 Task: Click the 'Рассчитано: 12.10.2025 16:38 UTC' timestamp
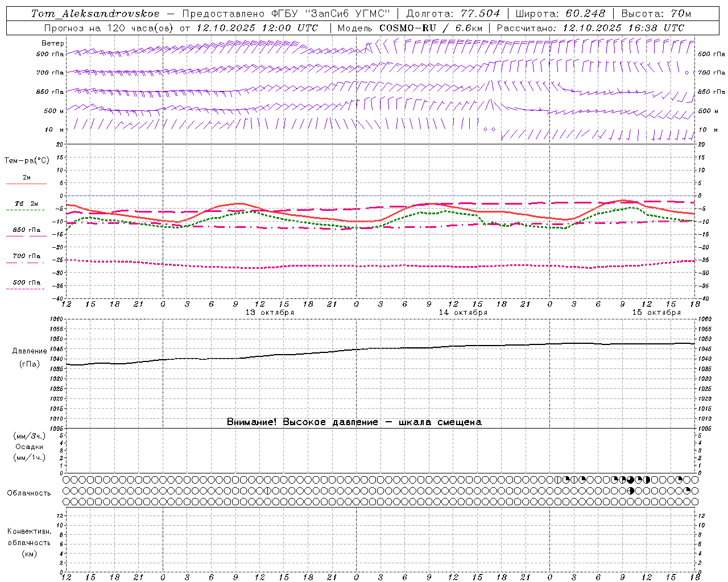tap(590, 28)
